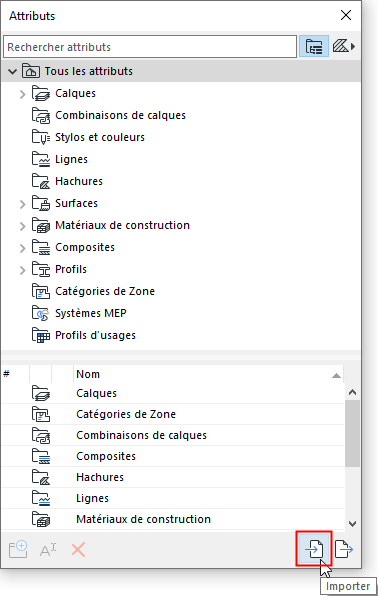
Task: Select Hachures name in the list
Action: pyautogui.click(x=100, y=477)
